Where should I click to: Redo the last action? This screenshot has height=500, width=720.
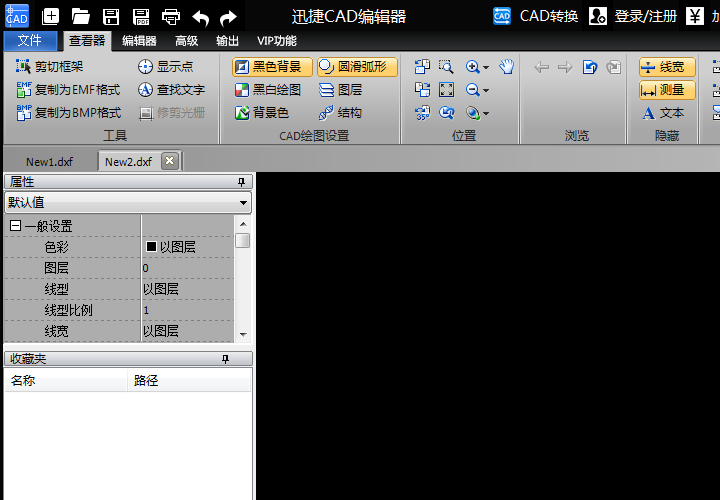228,18
